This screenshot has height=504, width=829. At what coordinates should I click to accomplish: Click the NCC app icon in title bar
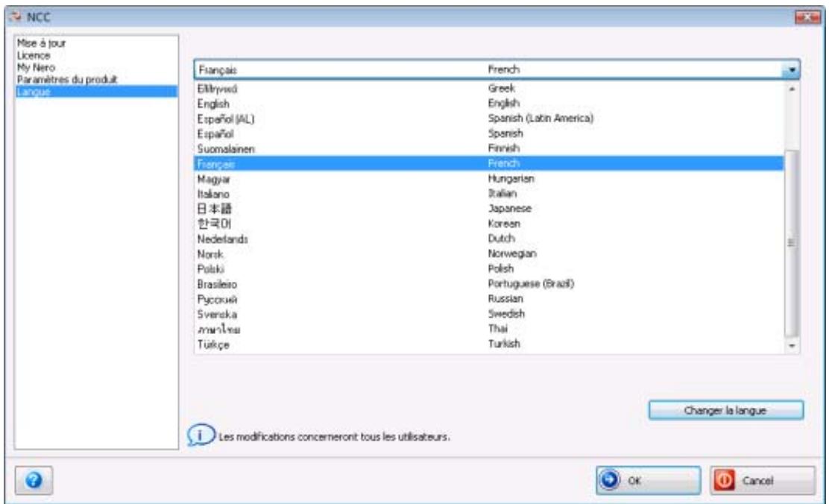[x=15, y=16]
